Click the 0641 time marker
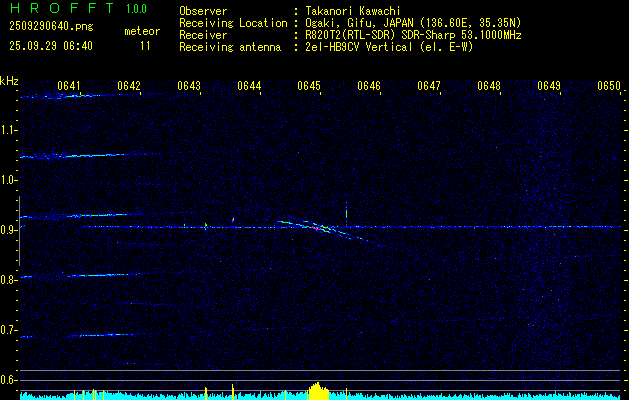 pyautogui.click(x=69, y=87)
